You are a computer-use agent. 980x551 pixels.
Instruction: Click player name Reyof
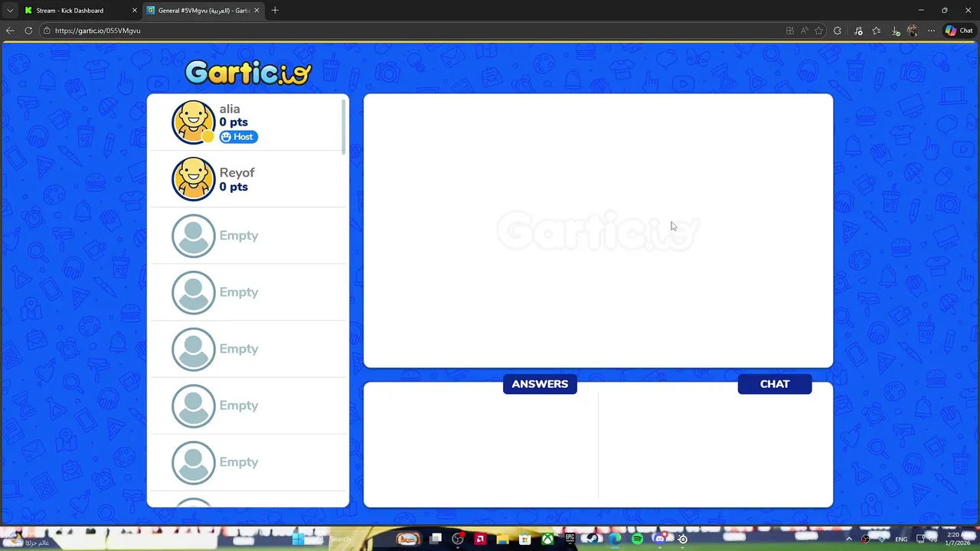click(x=237, y=173)
